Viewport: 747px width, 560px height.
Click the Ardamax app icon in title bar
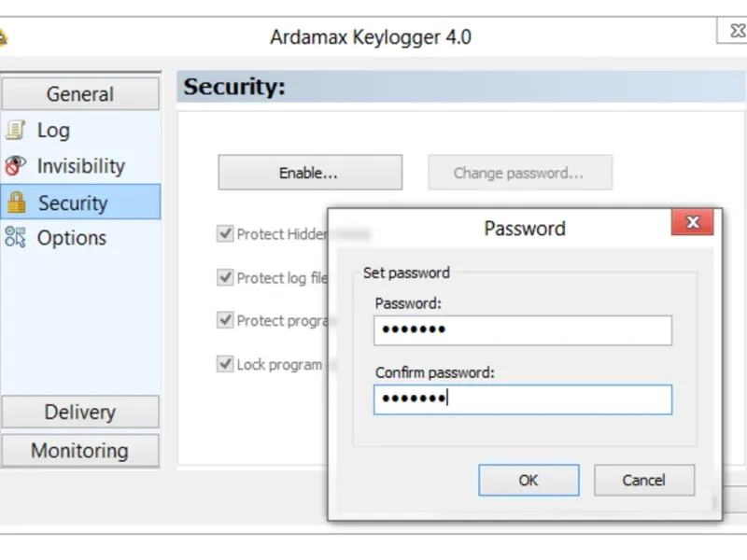click(x=3, y=37)
